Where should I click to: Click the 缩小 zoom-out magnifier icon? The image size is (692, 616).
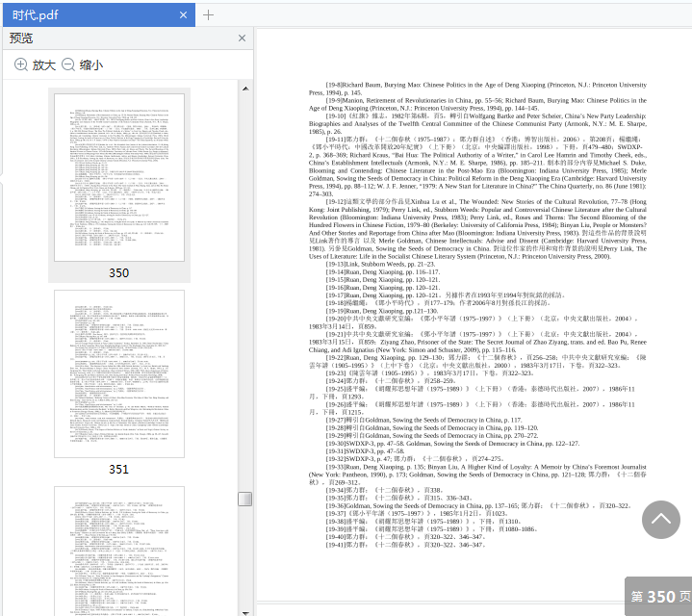point(68,64)
